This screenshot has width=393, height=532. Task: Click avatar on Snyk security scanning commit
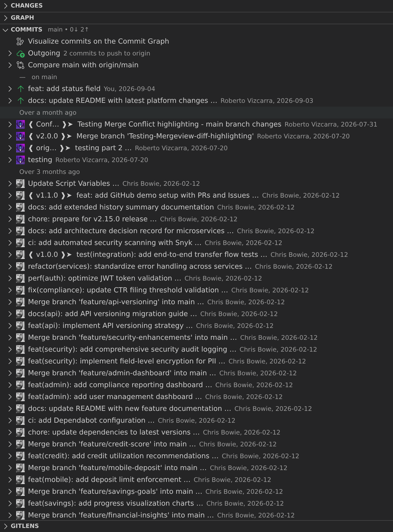pos(20,243)
